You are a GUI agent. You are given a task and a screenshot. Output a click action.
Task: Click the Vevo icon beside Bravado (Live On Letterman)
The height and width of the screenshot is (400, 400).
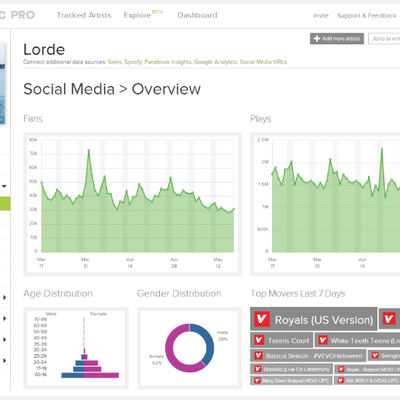pyautogui.click(x=257, y=369)
